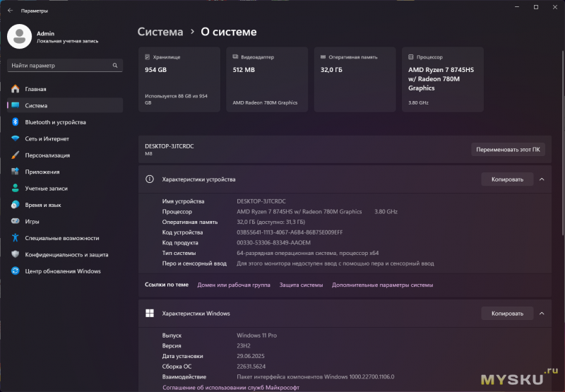This screenshot has height=392, width=565.
Task: Open the Игры settings page
Action: (65, 221)
